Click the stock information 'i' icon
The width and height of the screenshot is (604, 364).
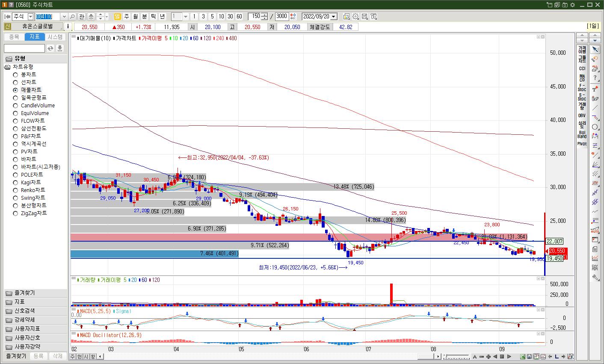click(x=68, y=27)
